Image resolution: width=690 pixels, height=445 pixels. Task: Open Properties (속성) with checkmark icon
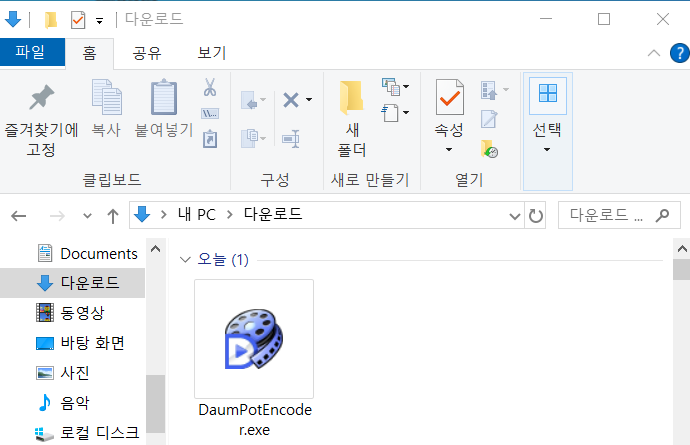[x=449, y=97]
